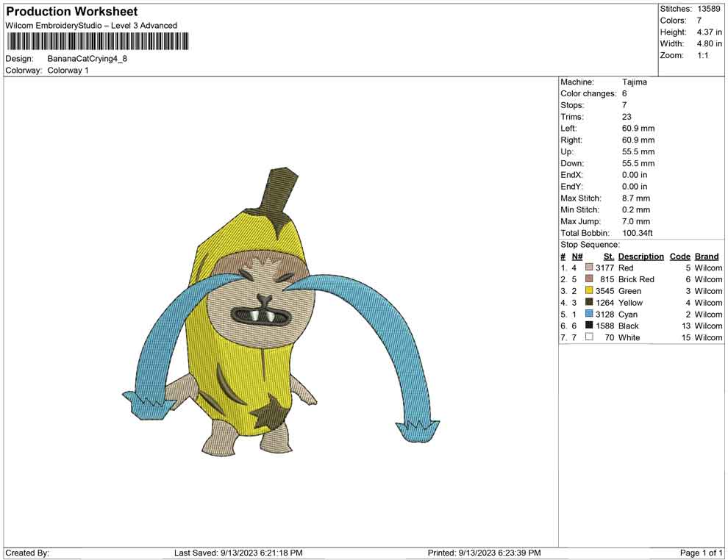Select the White thread color swatch

coord(589,337)
